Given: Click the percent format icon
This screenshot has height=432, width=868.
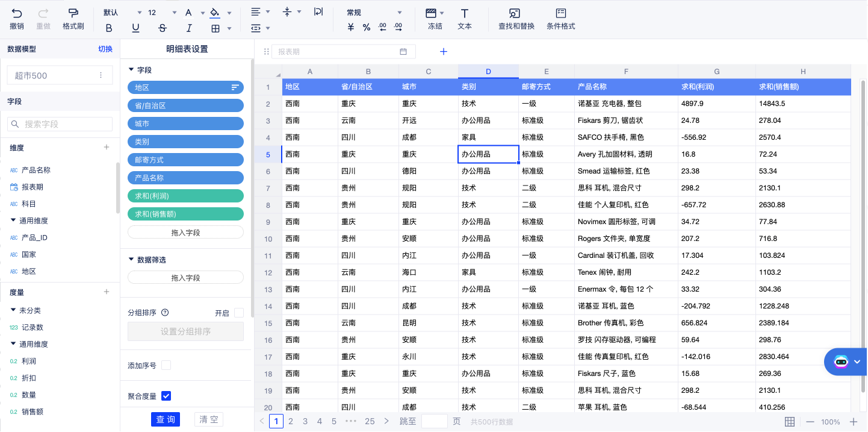Looking at the screenshot, I should pyautogui.click(x=367, y=27).
